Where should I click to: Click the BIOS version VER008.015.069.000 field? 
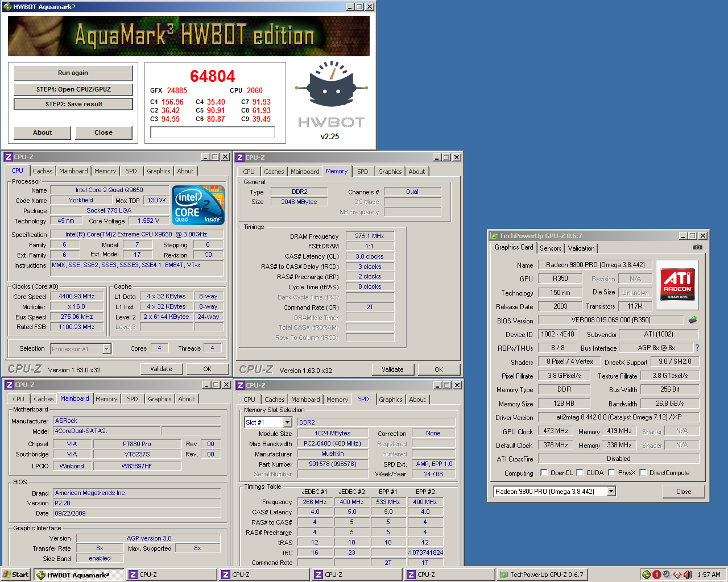point(611,320)
